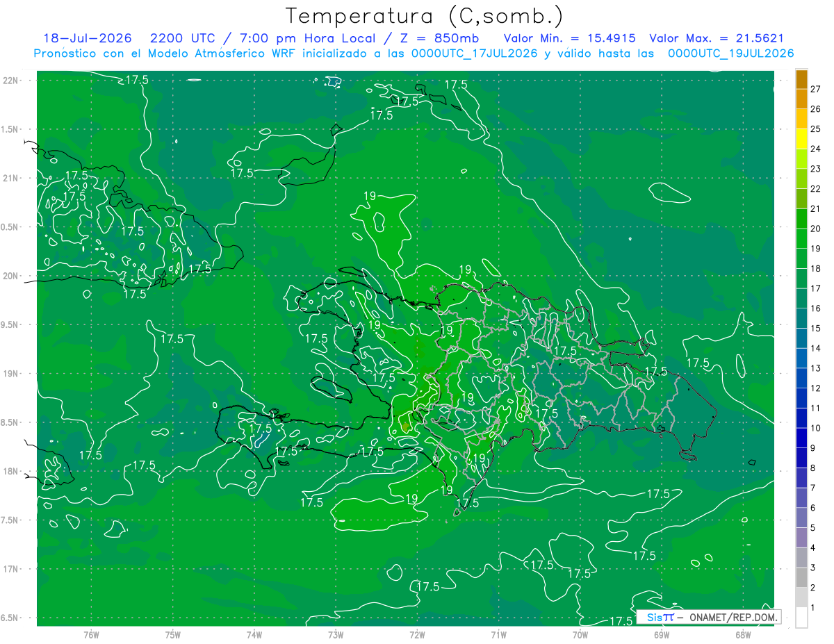The image size is (834, 644).
Task: Click the '68W' longitude axis label
Action: [742, 634]
